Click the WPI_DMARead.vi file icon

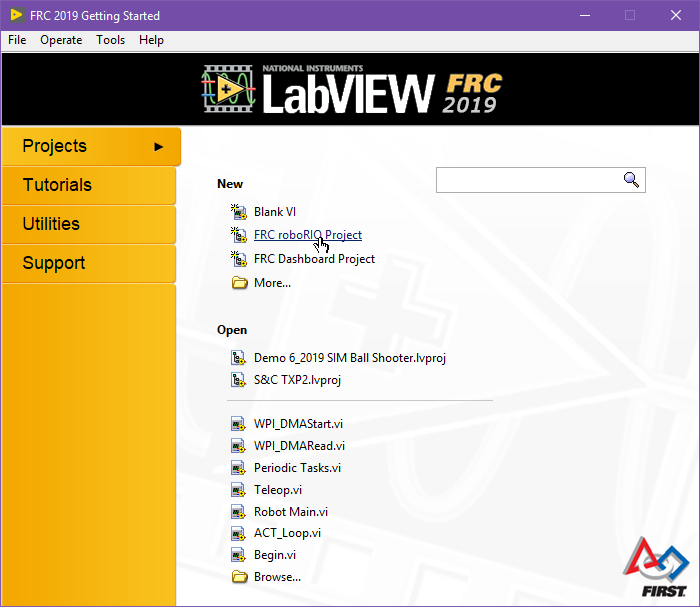(x=238, y=446)
